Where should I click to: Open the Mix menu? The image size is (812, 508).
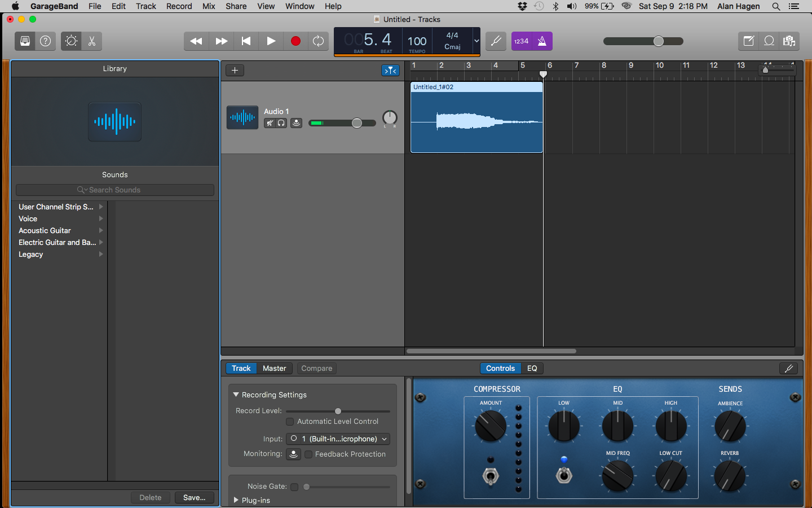(209, 6)
